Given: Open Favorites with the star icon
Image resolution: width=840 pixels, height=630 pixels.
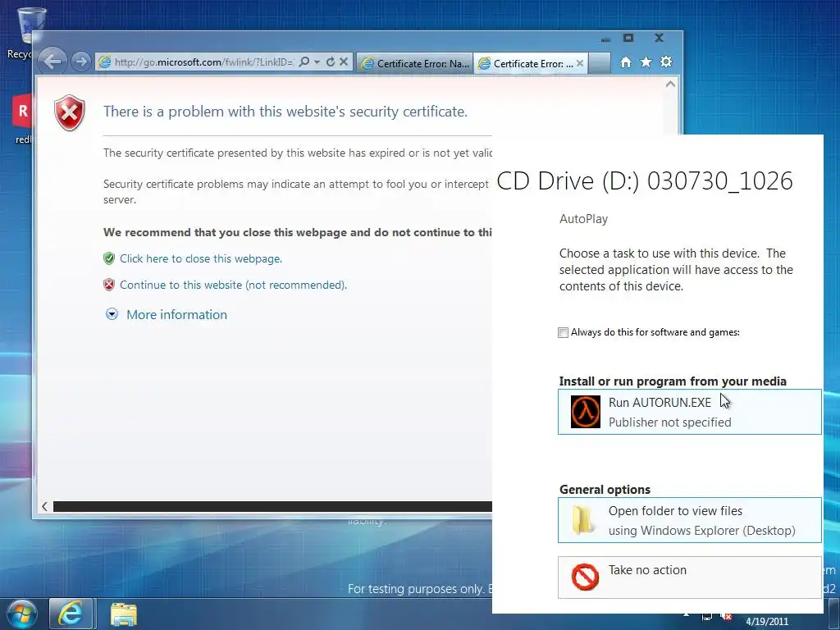Looking at the screenshot, I should [646, 62].
